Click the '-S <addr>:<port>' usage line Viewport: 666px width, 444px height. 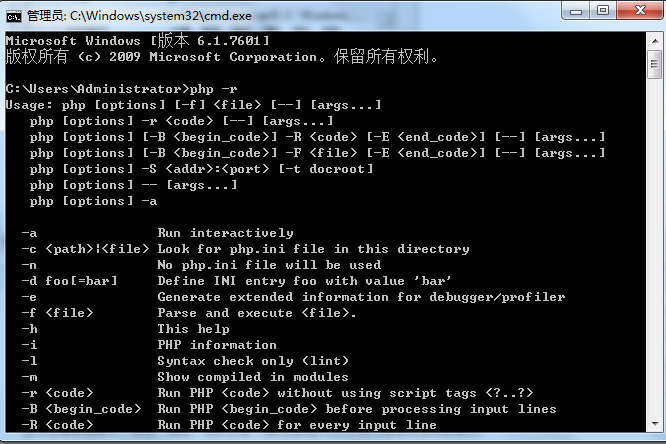[x=201, y=169]
